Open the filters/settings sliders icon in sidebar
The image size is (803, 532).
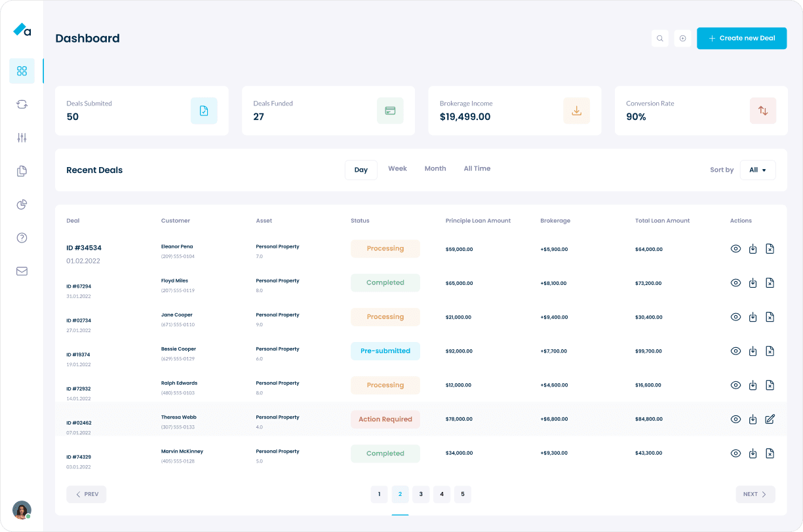(22, 138)
